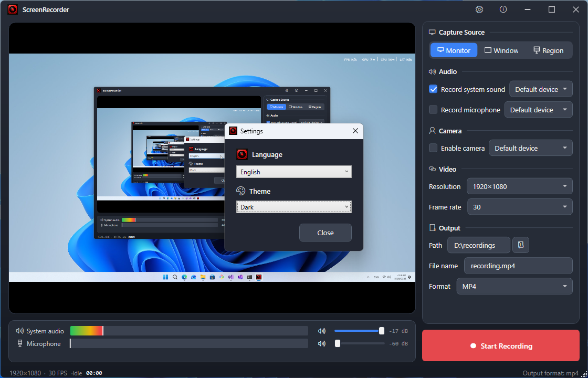Click "Output format: mp4" status text

[551, 373]
